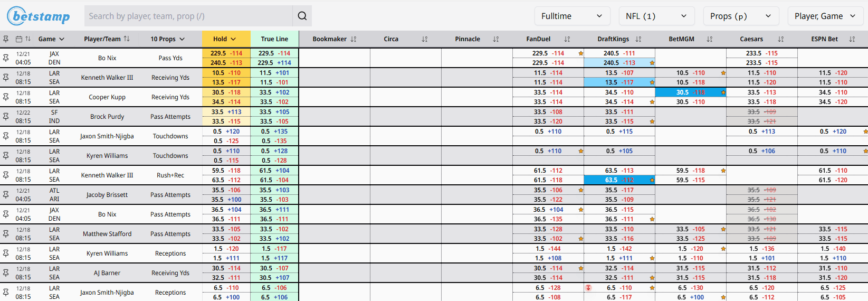Pin the AJ Barner Receiving Yds row
The height and width of the screenshot is (301, 868).
[6, 273]
